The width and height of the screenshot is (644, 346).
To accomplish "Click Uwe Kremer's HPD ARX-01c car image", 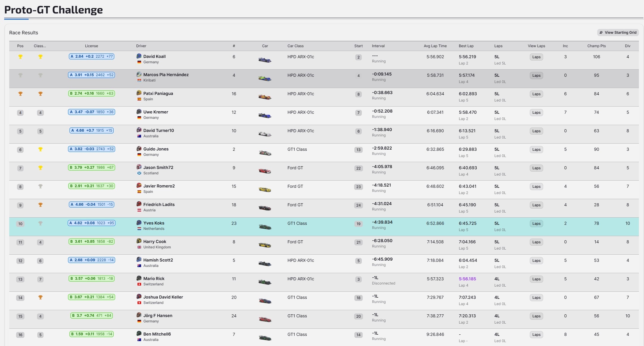I will coord(265,115).
